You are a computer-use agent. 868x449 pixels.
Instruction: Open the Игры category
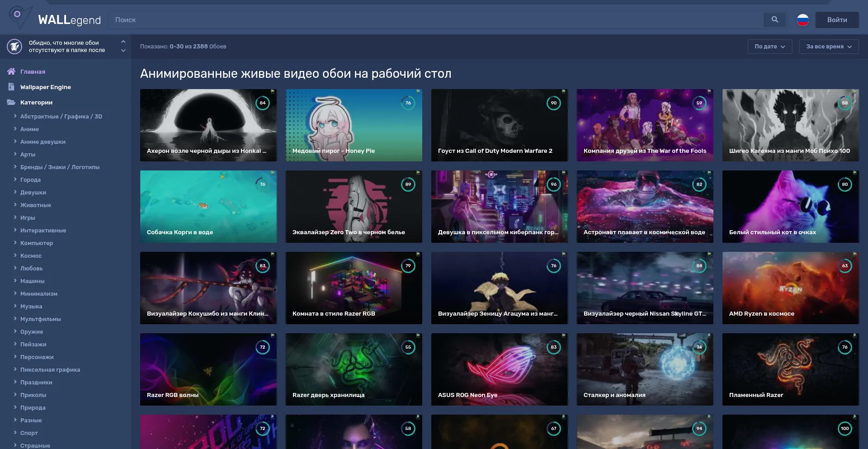pos(28,217)
